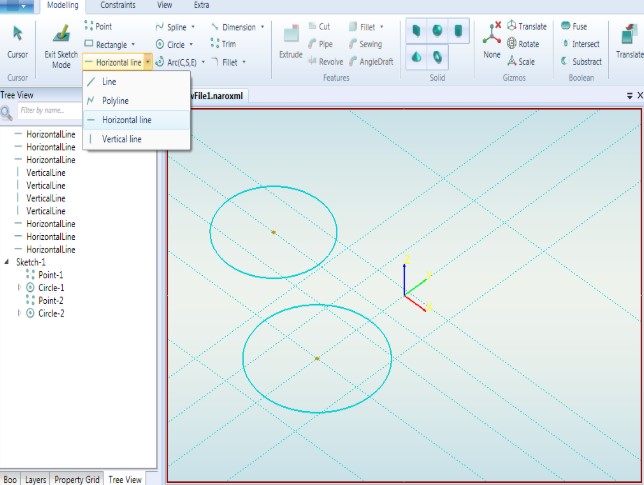Click the Fuse boolean tool

pyautogui.click(x=573, y=26)
